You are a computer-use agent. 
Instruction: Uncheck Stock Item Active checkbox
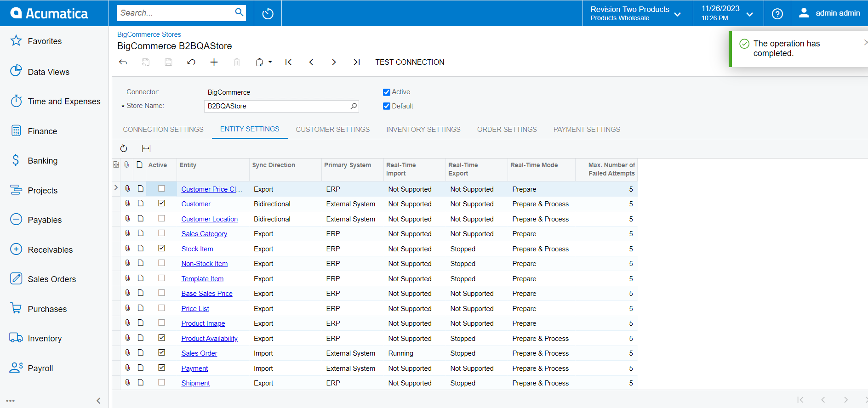tap(161, 248)
